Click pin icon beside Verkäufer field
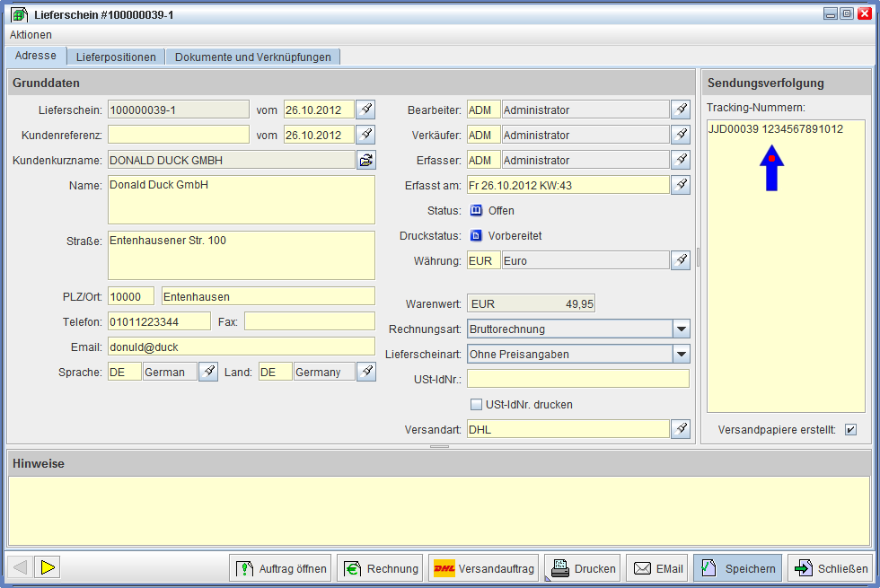Viewport: 880px width, 588px height. (682, 135)
